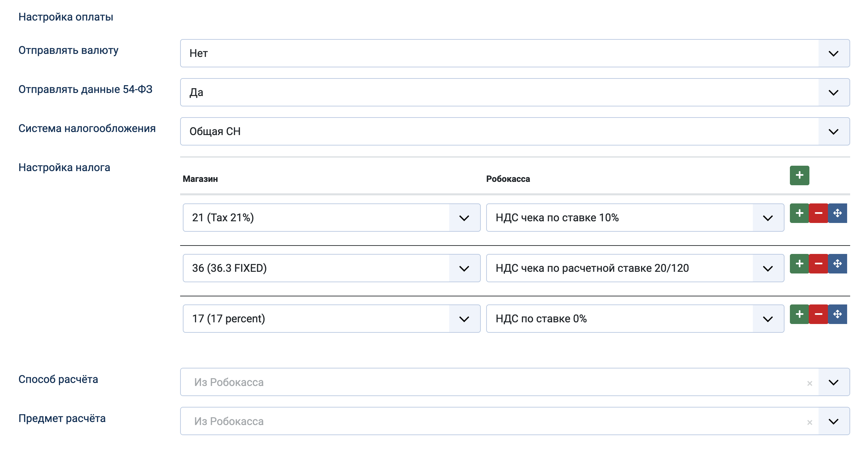Open the 21 (Tax 21%) shop tax dropdown
This screenshot has height=454, width=868.
point(464,218)
